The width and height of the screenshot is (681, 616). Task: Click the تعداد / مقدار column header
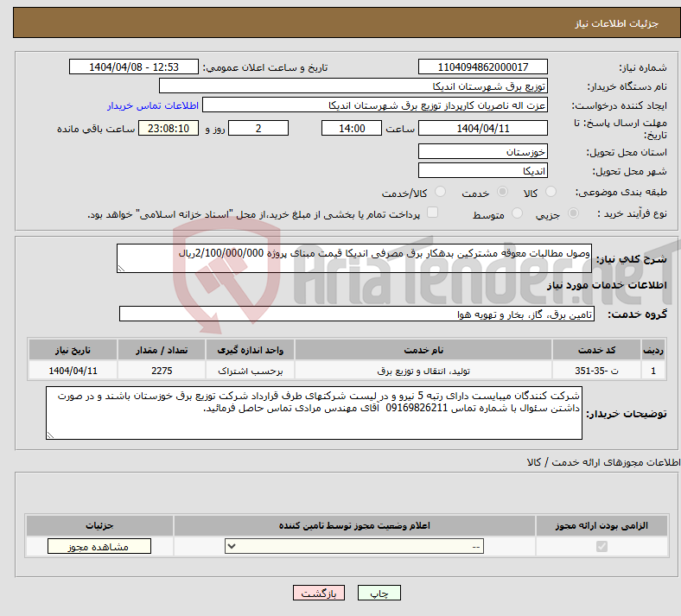[x=162, y=350]
